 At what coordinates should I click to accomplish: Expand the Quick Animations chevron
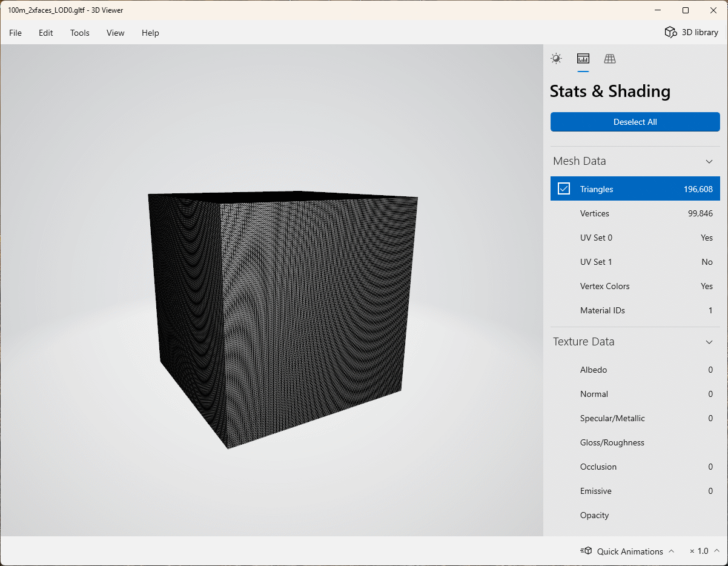670,551
